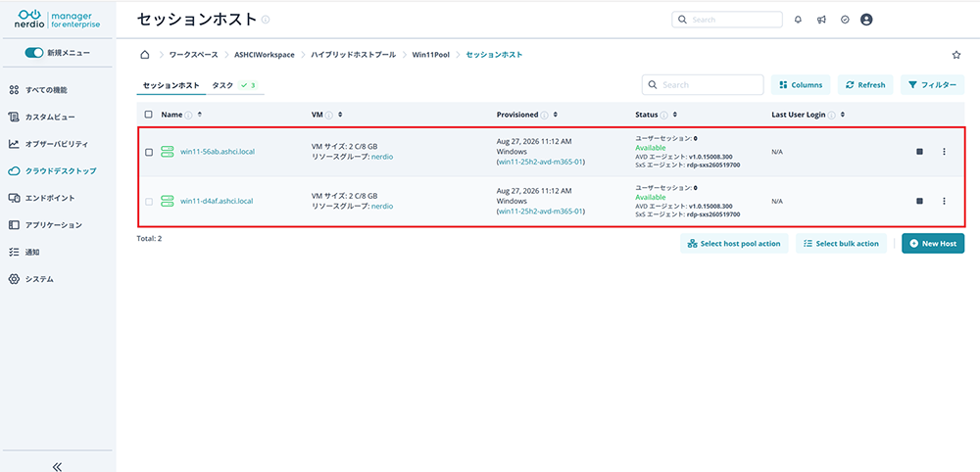Viewport: 980px width, 472px height.
Task: Click the フィルター button
Action: tap(932, 85)
